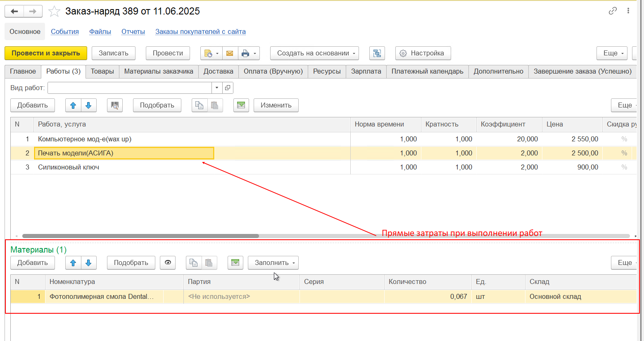Screen dimensions: 644x341
Task: Open Настройка settings button
Action: 423,53
